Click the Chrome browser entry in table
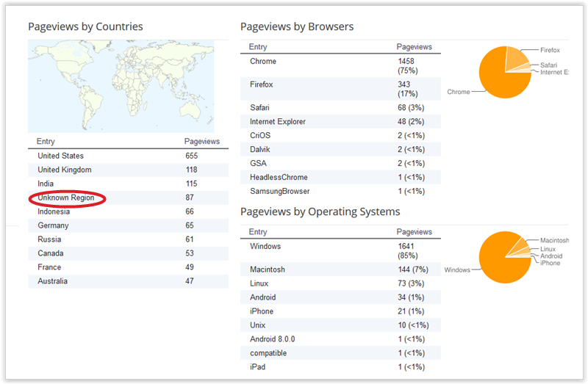 [x=263, y=62]
